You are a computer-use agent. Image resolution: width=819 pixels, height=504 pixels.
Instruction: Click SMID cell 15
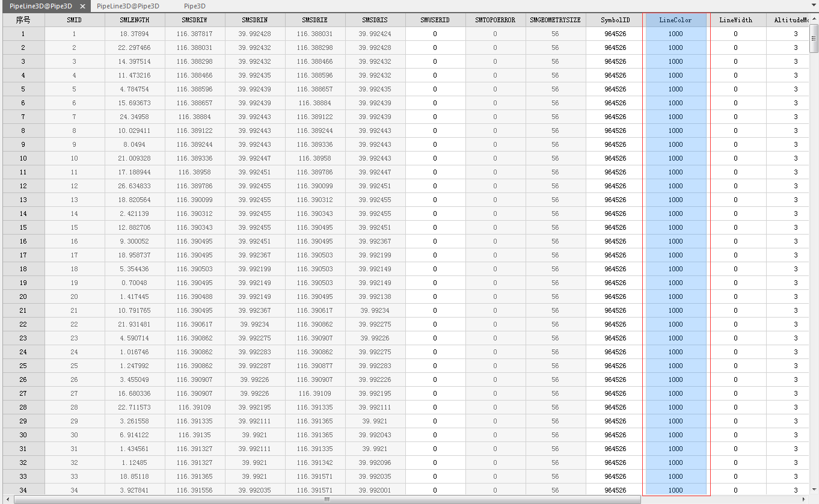[x=75, y=227]
